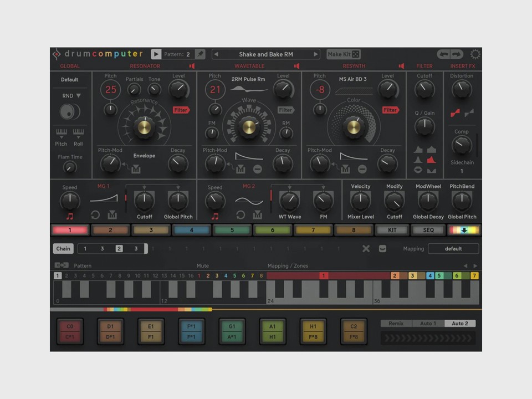
Task: Select the vocal lips filter type icon
Action: pyautogui.click(x=418, y=170)
